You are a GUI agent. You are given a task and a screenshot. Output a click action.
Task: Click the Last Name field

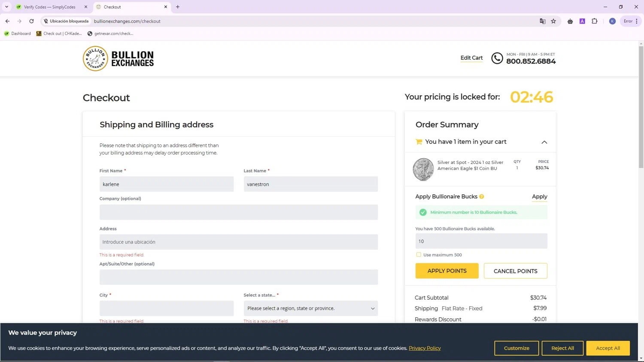[311, 184]
